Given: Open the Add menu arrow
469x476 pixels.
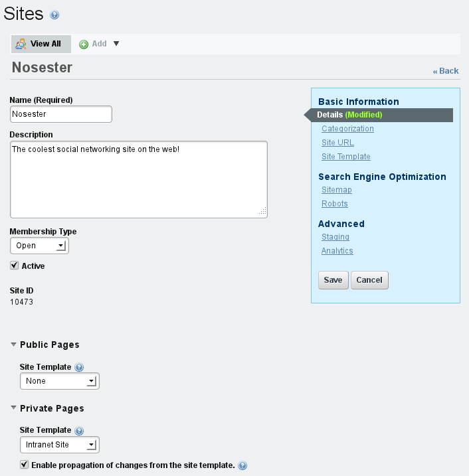Looking at the screenshot, I should [x=116, y=43].
